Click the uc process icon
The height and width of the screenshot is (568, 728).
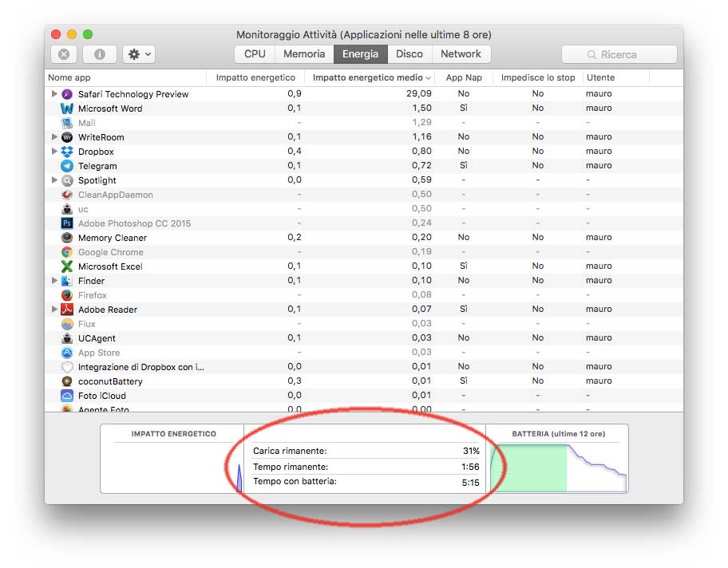pos(67,209)
